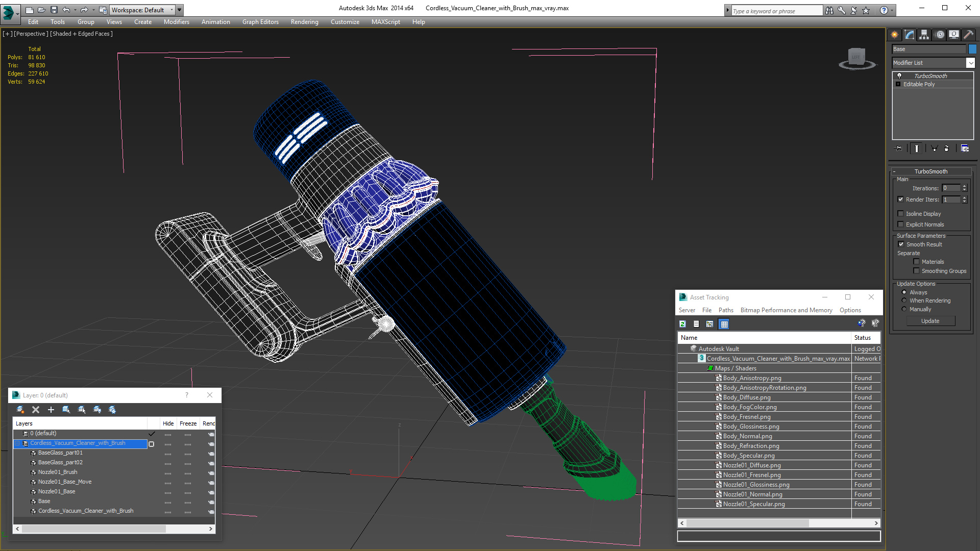This screenshot has width=980, height=551.
Task: Expand the Editable Poly plus sign
Action: tap(898, 84)
